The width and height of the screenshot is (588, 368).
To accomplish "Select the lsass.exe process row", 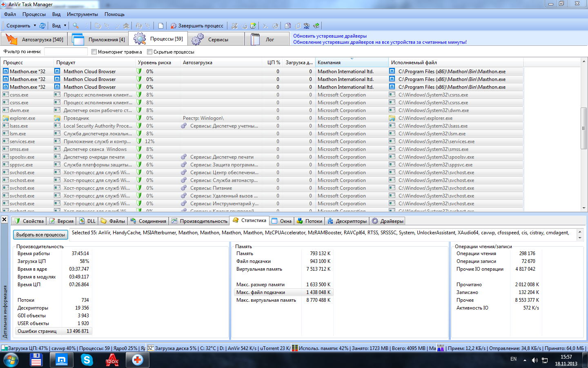I will click(262, 126).
